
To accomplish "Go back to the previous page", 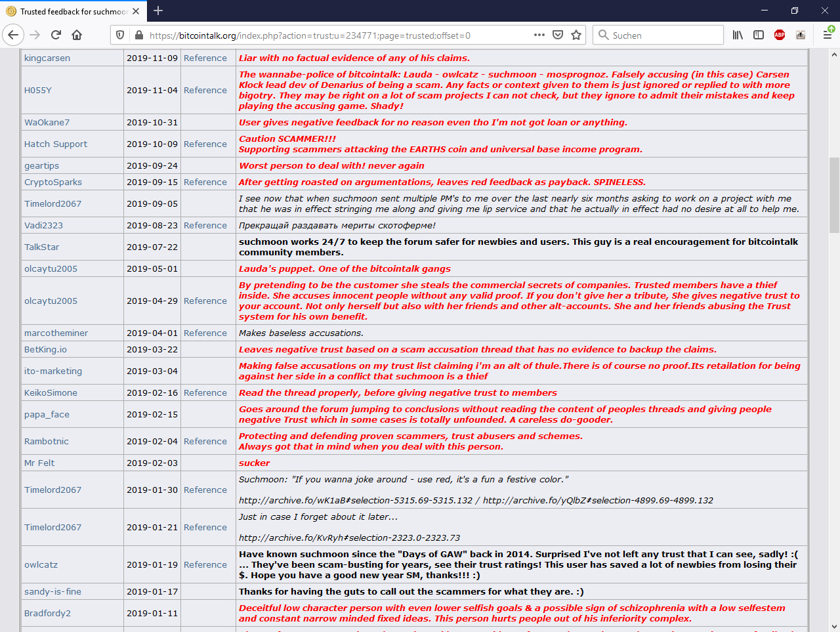I will pyautogui.click(x=13, y=35).
